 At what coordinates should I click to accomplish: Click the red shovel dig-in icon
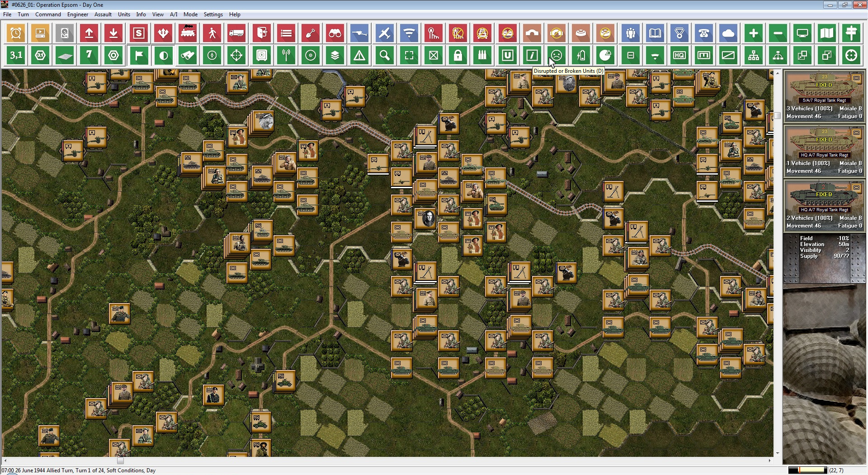click(x=311, y=33)
